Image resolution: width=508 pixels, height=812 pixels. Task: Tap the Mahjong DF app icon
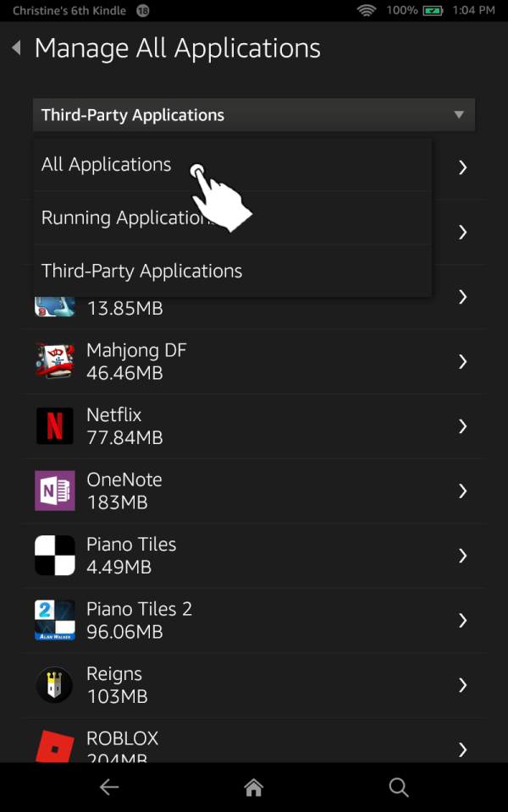[x=55, y=361]
